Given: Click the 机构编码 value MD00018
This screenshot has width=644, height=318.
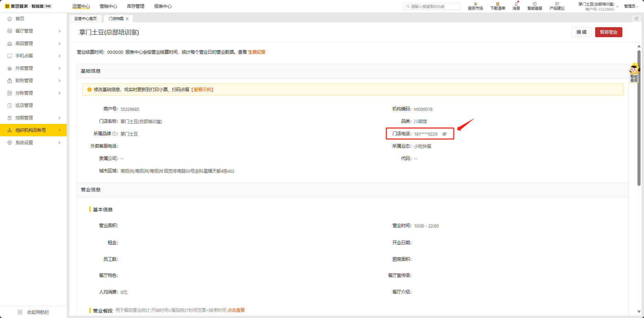Looking at the screenshot, I should (x=423, y=109).
